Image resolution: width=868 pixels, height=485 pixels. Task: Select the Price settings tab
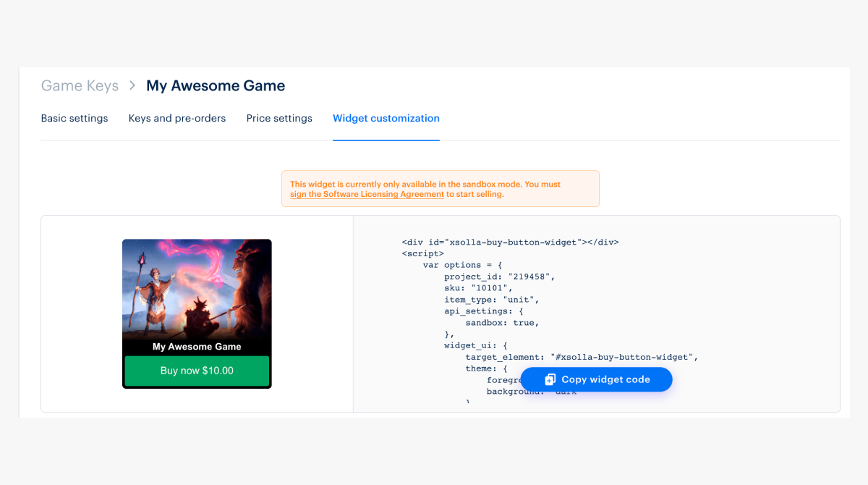[x=279, y=118]
